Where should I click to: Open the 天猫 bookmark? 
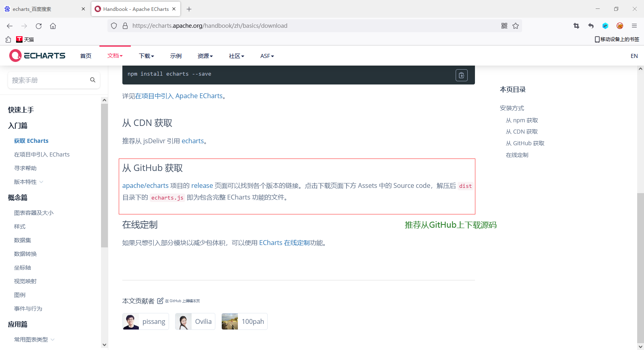click(25, 39)
